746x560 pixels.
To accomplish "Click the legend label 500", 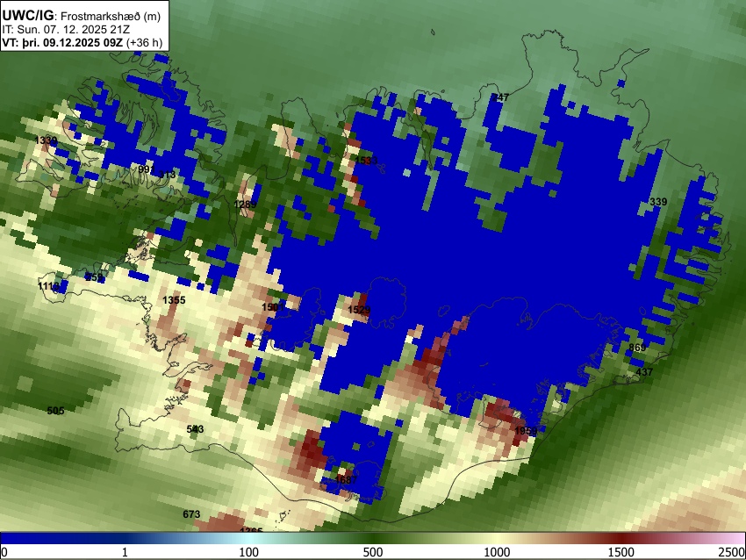I will [373, 552].
